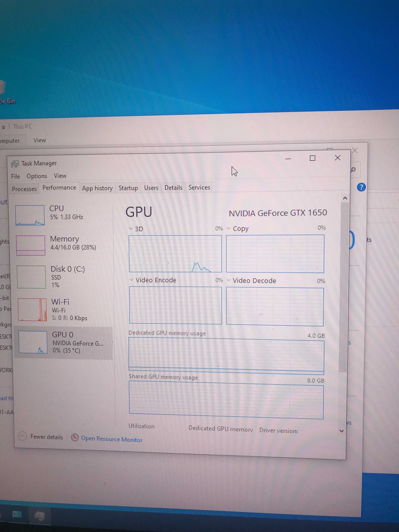Screen dimensions: 399x532
Task: Switch to the Details tab
Action: click(173, 187)
